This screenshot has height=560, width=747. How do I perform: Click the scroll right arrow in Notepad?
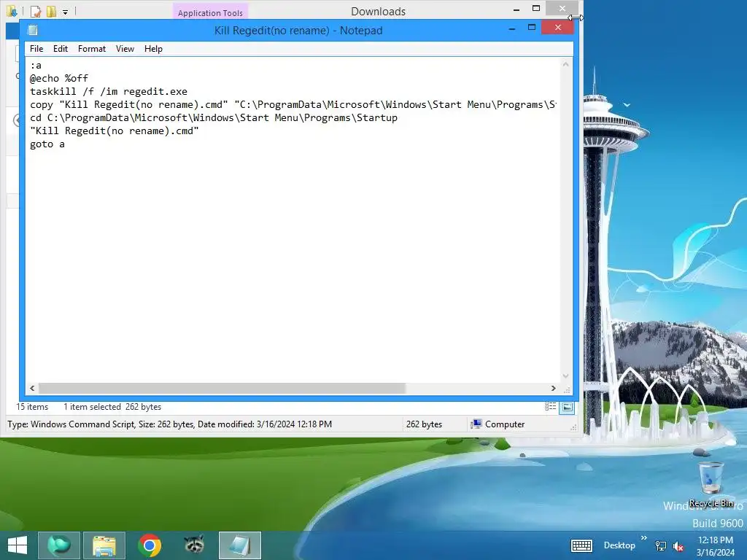click(x=553, y=388)
